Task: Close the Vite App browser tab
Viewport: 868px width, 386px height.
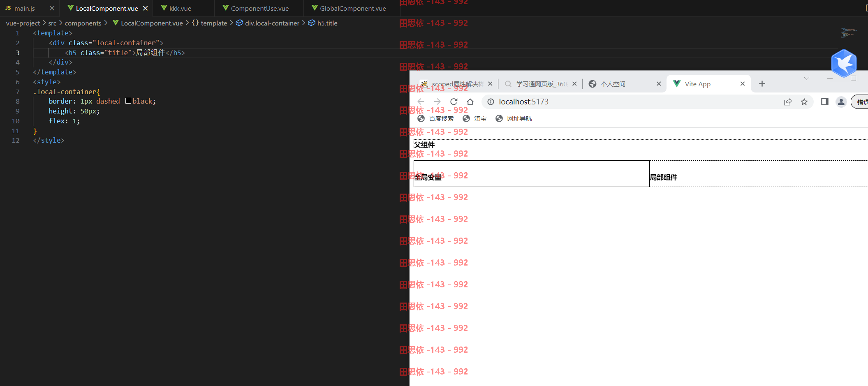Action: (x=743, y=84)
